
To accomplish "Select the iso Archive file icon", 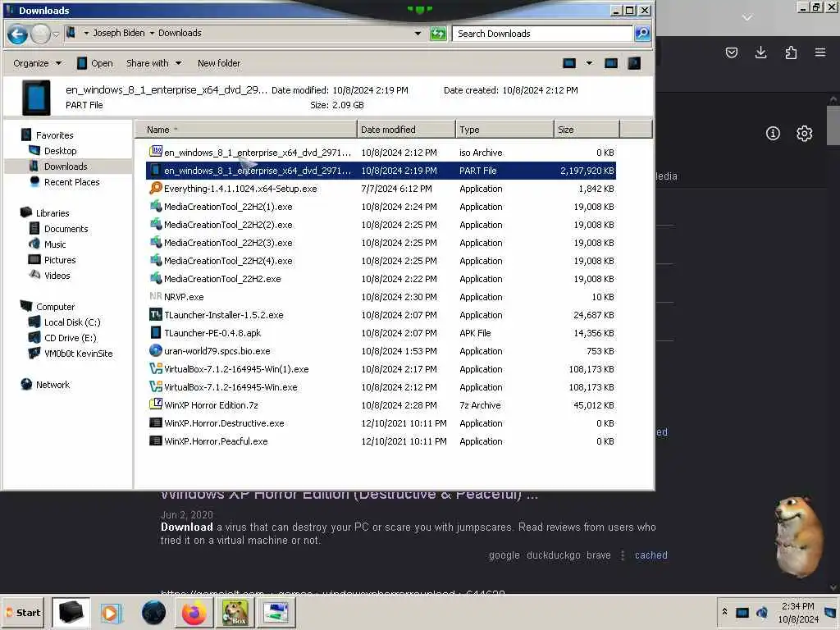I will 156,152.
